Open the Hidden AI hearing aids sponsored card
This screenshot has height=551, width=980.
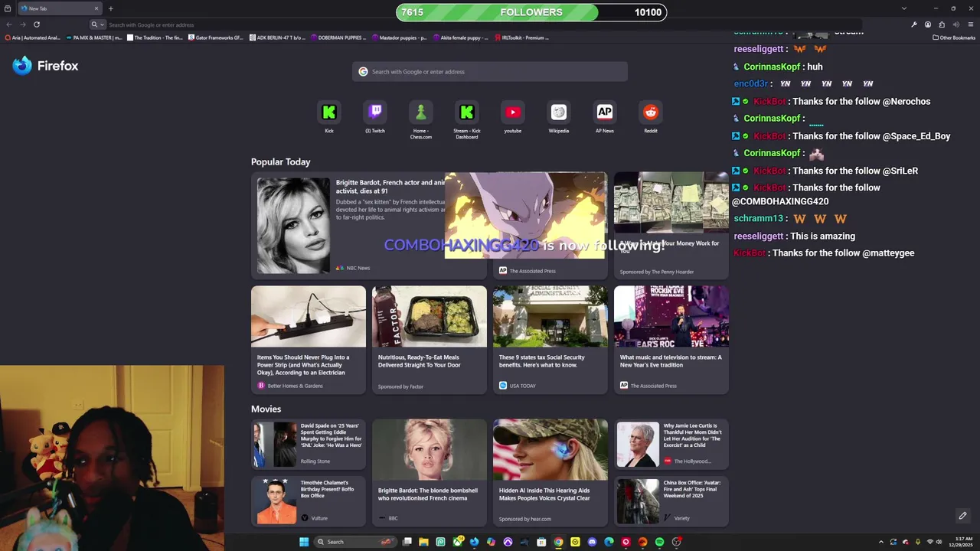pos(550,473)
